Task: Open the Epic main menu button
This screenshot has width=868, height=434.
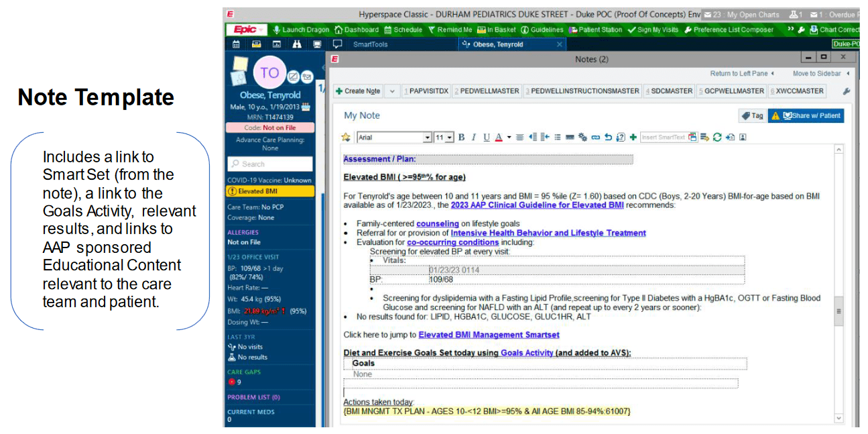Action: click(246, 30)
